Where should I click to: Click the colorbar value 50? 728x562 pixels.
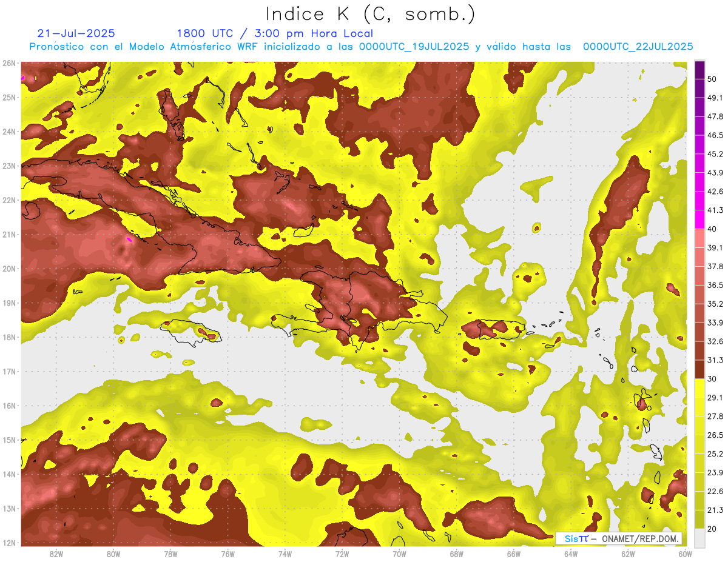(x=713, y=79)
